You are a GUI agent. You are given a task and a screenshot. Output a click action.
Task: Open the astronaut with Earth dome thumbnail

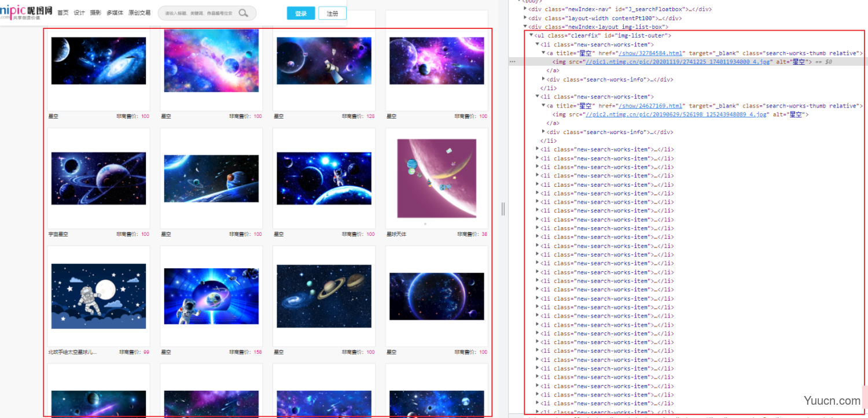click(x=211, y=296)
